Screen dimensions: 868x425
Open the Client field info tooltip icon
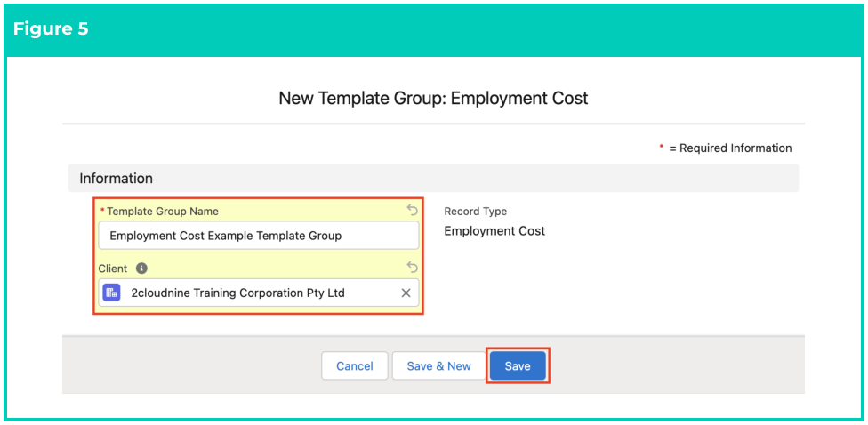coord(141,269)
